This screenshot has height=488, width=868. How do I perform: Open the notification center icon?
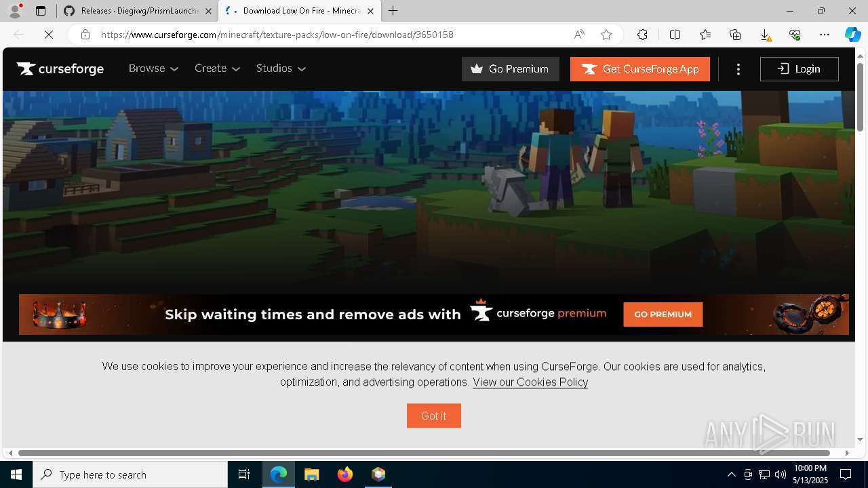(846, 474)
